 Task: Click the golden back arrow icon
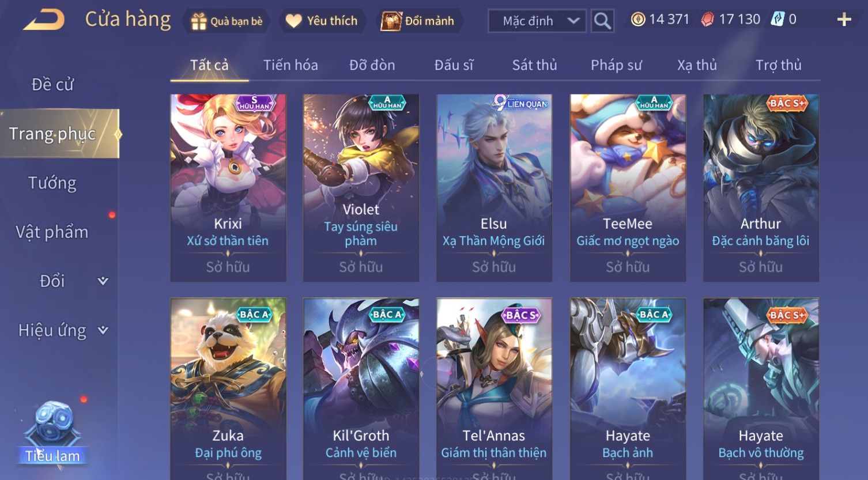pos(44,20)
